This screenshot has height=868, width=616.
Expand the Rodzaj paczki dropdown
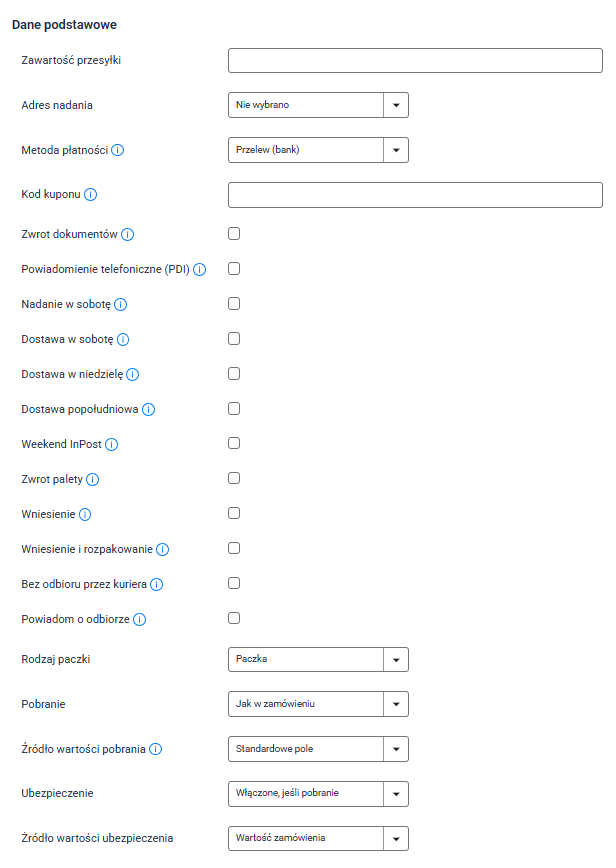click(x=318, y=660)
